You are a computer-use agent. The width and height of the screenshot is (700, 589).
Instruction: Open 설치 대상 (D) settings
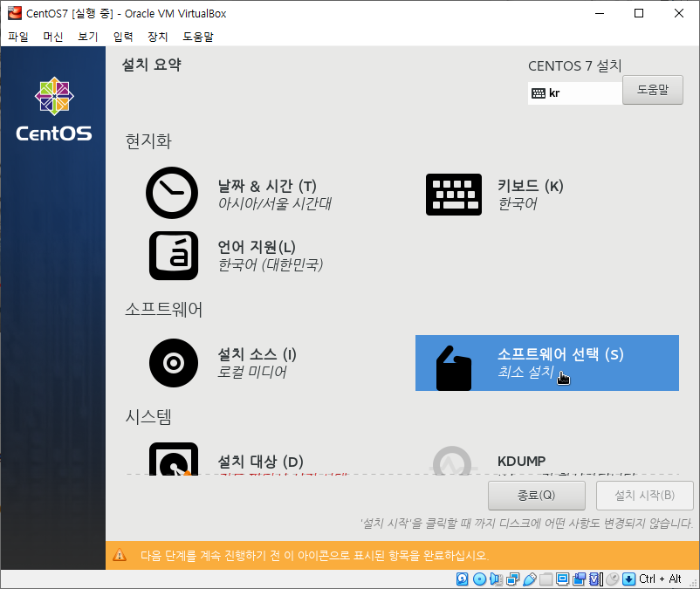point(260,462)
